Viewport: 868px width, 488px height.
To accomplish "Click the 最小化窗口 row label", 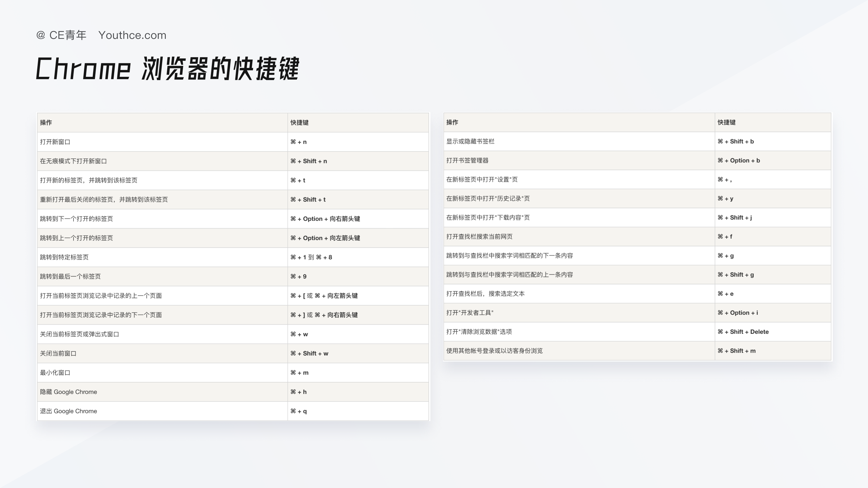I will (x=55, y=373).
